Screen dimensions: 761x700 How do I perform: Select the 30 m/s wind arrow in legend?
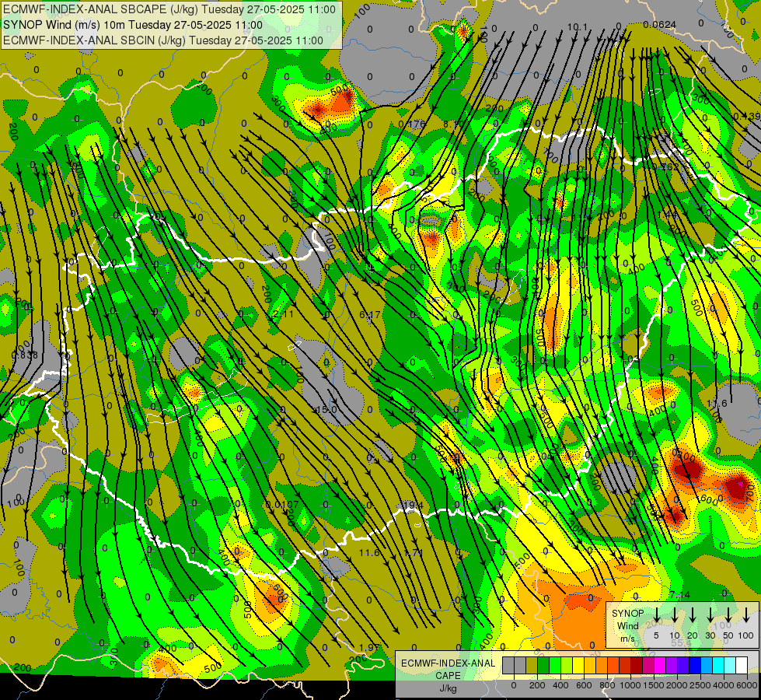point(710,614)
